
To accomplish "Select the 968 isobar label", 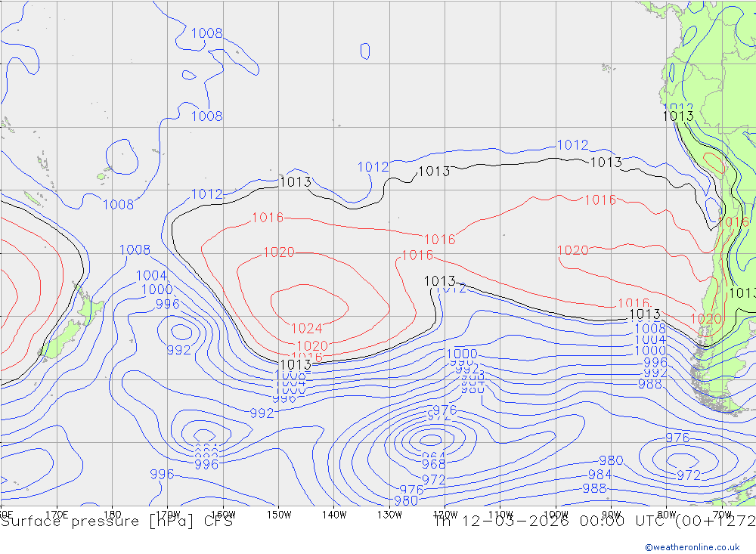I will [x=433, y=464].
